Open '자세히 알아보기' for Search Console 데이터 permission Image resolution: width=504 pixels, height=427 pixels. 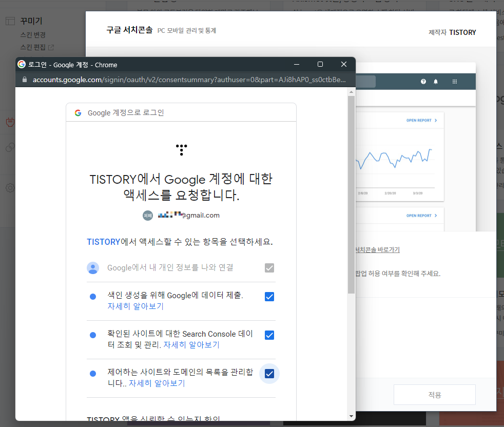[x=191, y=345]
